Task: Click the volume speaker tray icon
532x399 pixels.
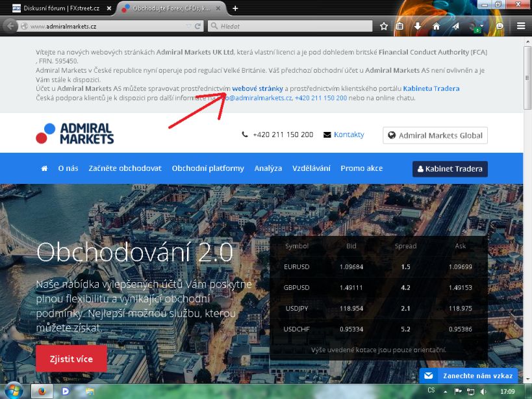Action: point(483,392)
